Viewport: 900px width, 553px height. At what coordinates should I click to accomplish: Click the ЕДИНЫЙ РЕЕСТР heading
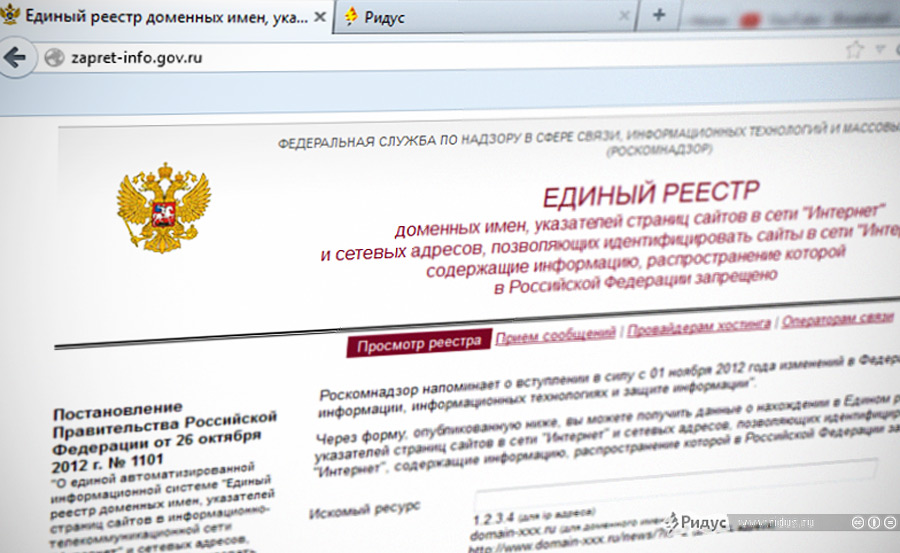pyautogui.click(x=651, y=194)
